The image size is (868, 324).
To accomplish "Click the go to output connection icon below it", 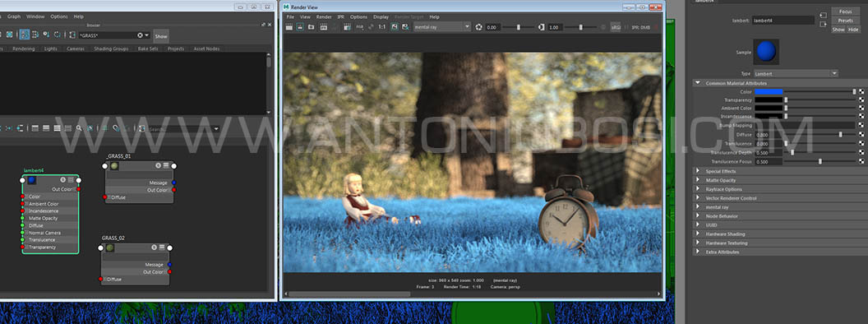I will [x=823, y=24].
